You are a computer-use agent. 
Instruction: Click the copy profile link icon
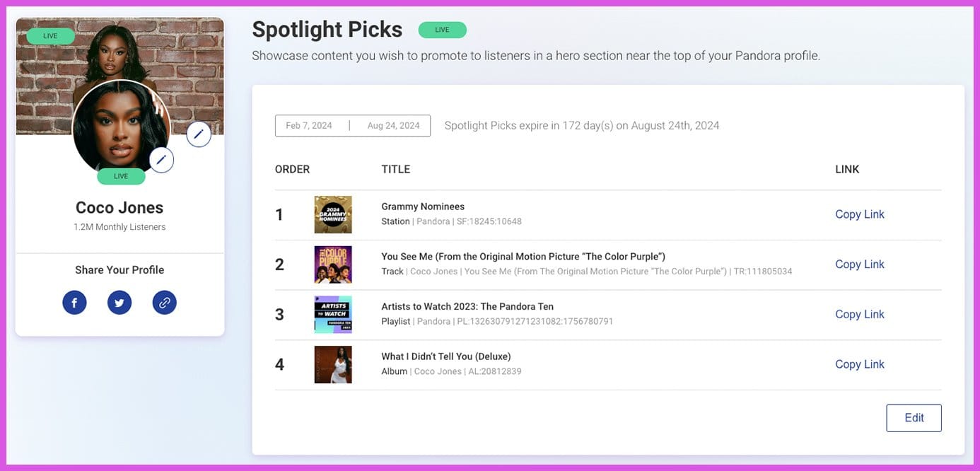[x=164, y=302]
